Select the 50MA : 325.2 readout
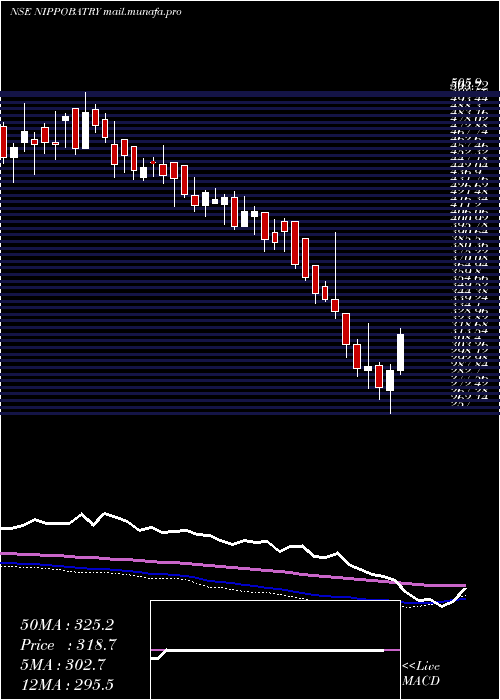 coord(67,625)
